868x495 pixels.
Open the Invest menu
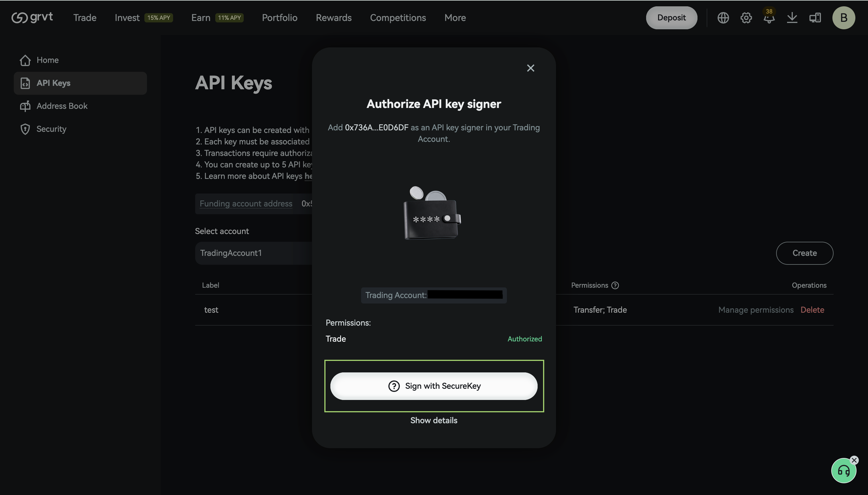tap(127, 18)
